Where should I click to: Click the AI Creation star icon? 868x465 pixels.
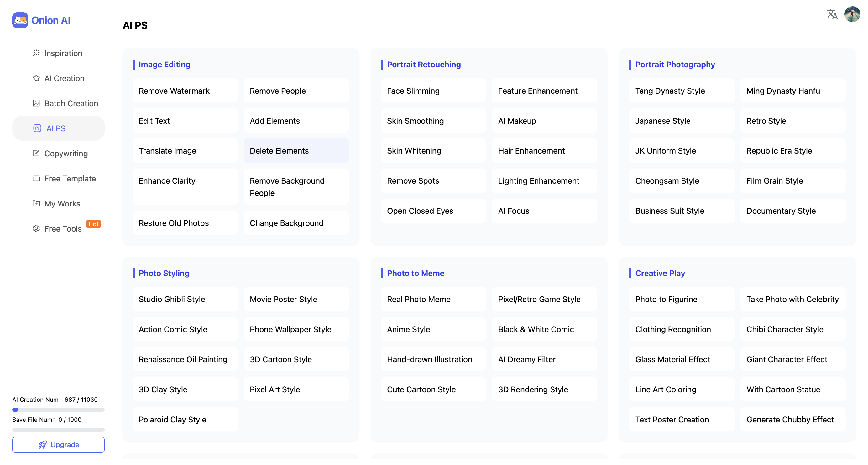(36, 78)
